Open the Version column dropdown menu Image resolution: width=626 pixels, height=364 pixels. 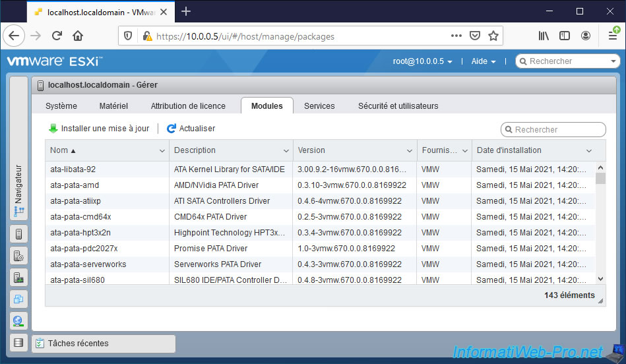coord(409,151)
